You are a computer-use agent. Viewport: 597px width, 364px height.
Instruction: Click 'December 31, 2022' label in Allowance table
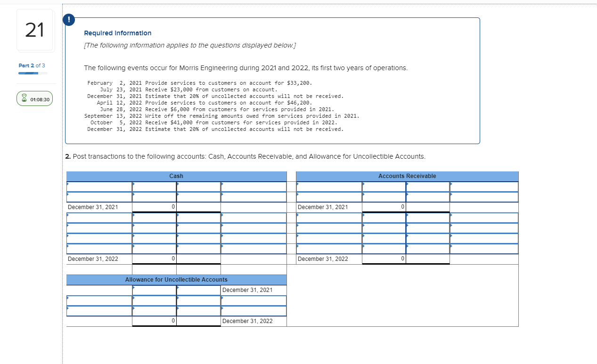pos(247,321)
